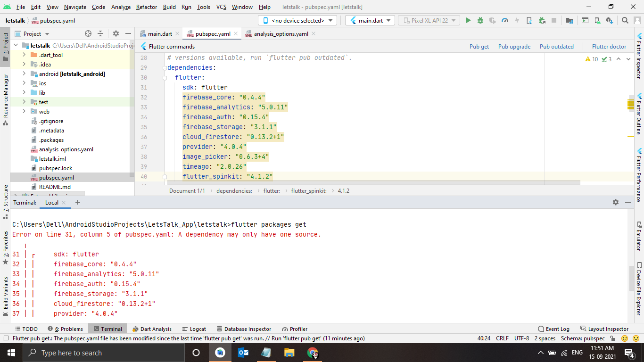644x362 pixels.
Task: Open Flutter performance profiler gauge icon
Action: coord(505,20)
